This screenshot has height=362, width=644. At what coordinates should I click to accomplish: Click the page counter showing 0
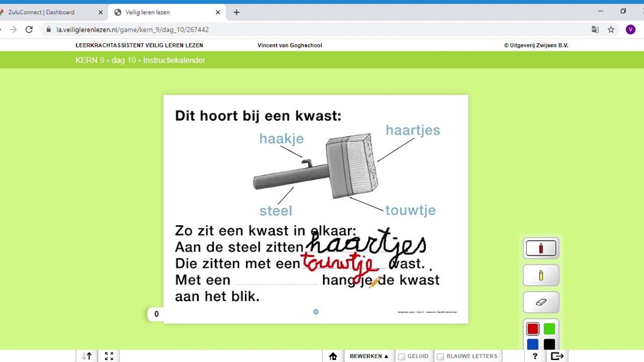(156, 314)
